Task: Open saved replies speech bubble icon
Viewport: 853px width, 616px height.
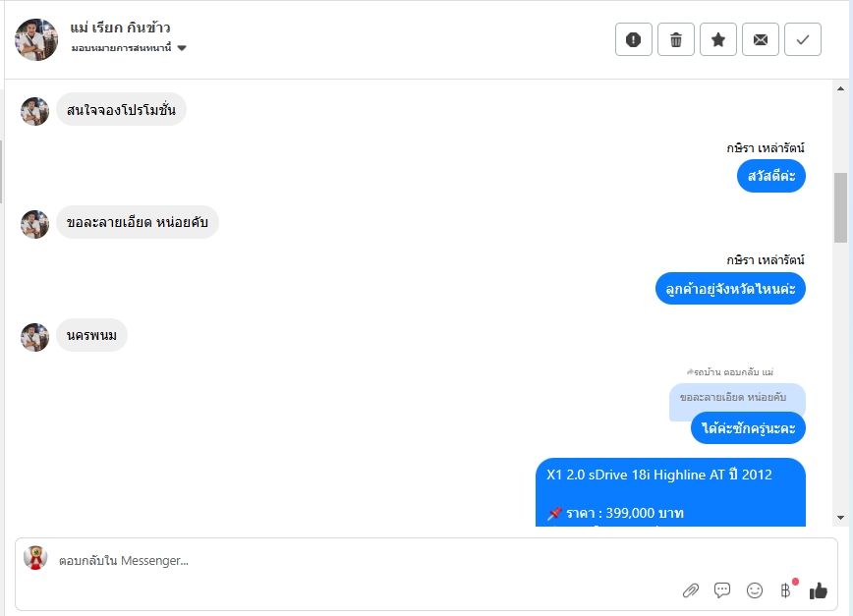Action: pyautogui.click(x=722, y=590)
